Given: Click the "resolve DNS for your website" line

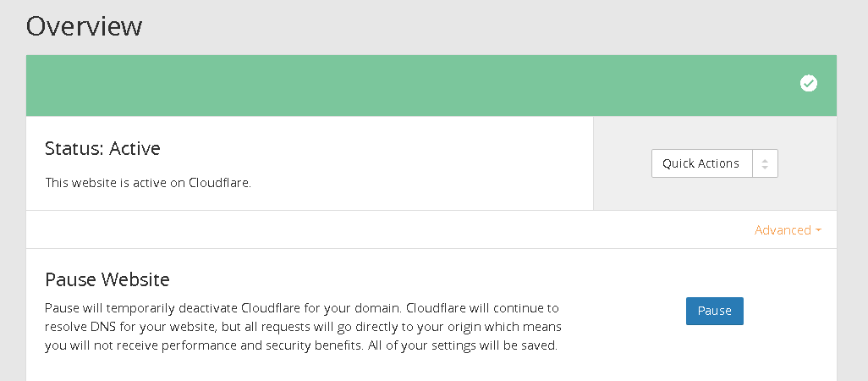Looking at the screenshot, I should click(x=302, y=326).
